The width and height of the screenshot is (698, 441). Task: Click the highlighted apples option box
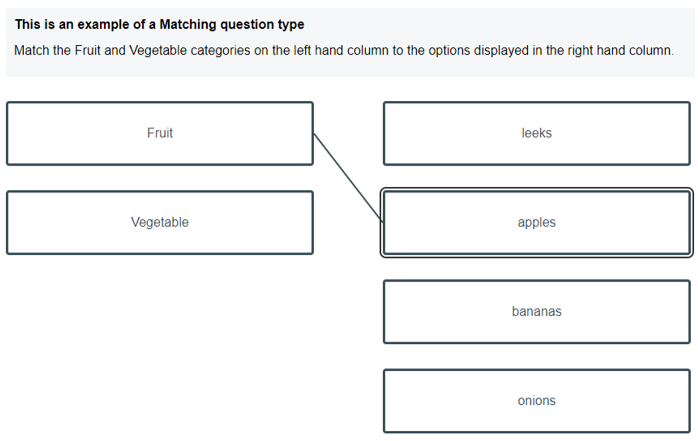point(536,222)
